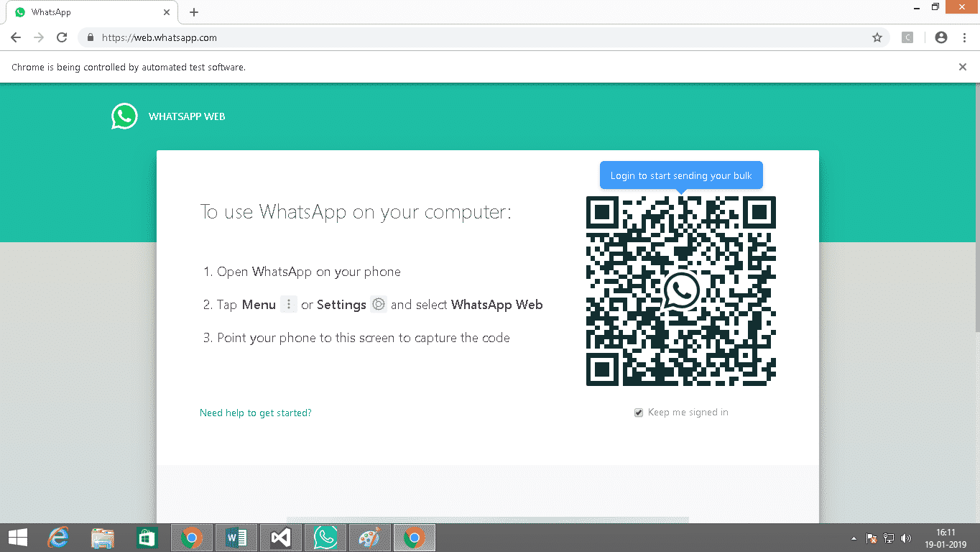Bookmark this page with the star icon
980x552 pixels.
877,37
